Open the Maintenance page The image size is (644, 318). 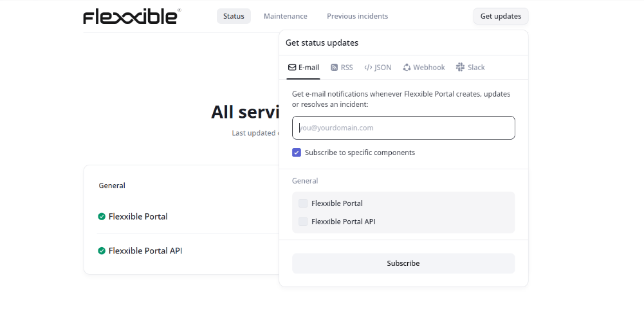[x=286, y=16]
